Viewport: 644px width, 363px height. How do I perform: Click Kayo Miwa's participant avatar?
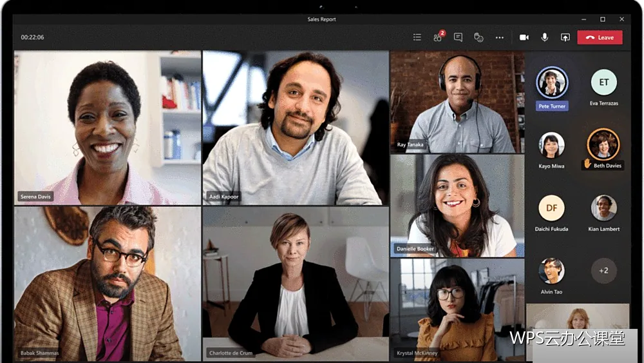coord(552,145)
